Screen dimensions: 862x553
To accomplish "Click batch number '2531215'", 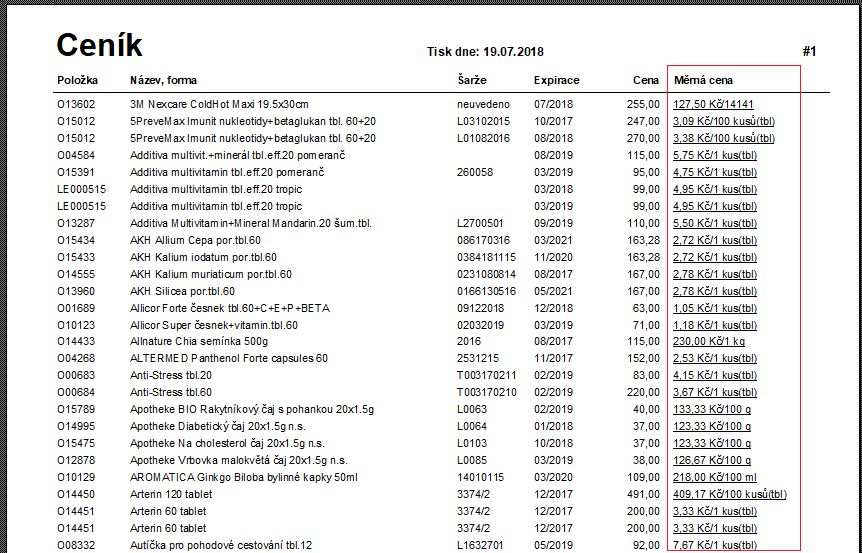I will [478, 358].
